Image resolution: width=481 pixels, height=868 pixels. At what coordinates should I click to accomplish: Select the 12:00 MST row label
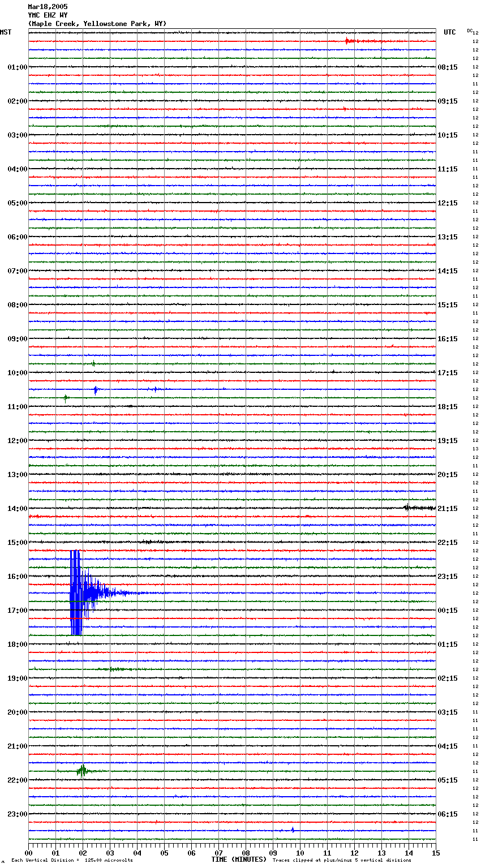18,441
